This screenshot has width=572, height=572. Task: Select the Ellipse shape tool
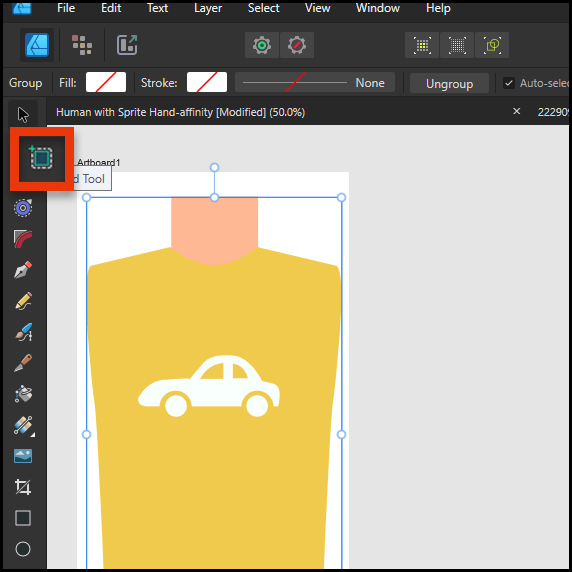pos(23,549)
